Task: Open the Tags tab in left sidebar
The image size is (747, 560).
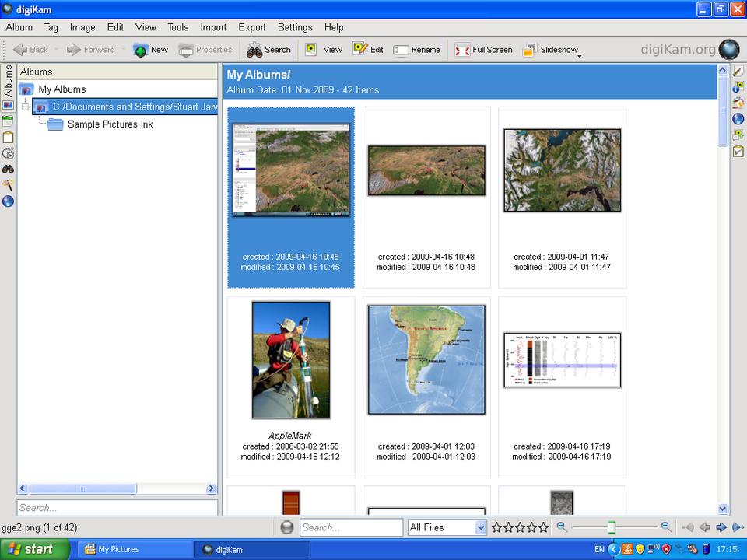Action: (8, 137)
